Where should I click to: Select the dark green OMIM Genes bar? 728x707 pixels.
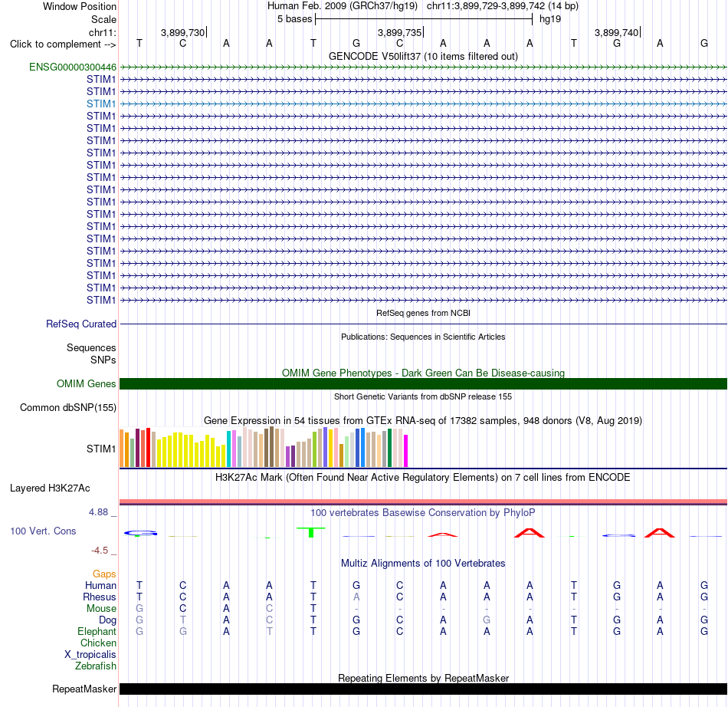click(423, 383)
